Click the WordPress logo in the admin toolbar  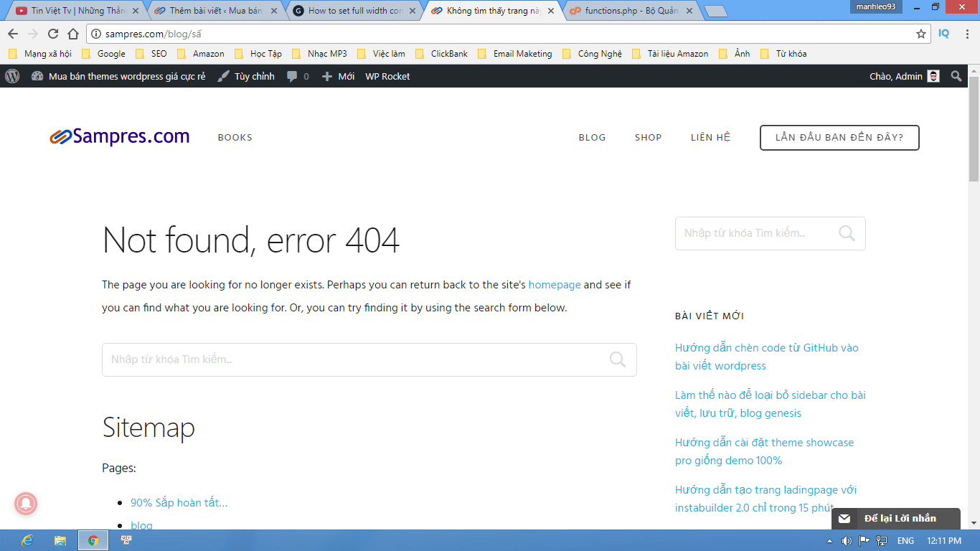11,76
